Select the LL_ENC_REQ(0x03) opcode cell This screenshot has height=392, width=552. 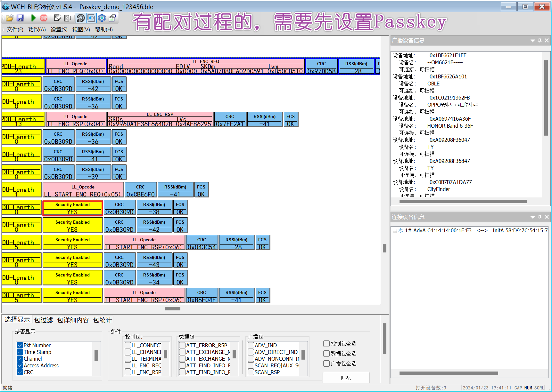pyautogui.click(x=76, y=67)
